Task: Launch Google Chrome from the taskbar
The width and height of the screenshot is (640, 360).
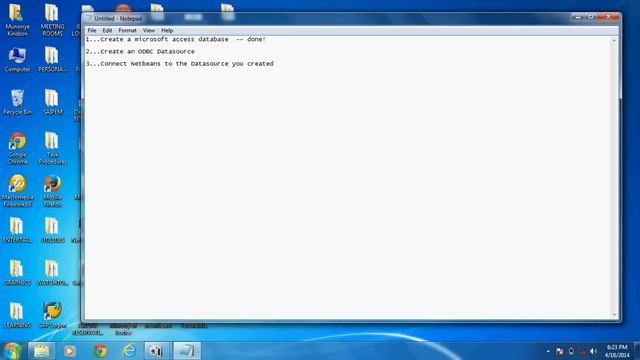Action: (x=100, y=351)
